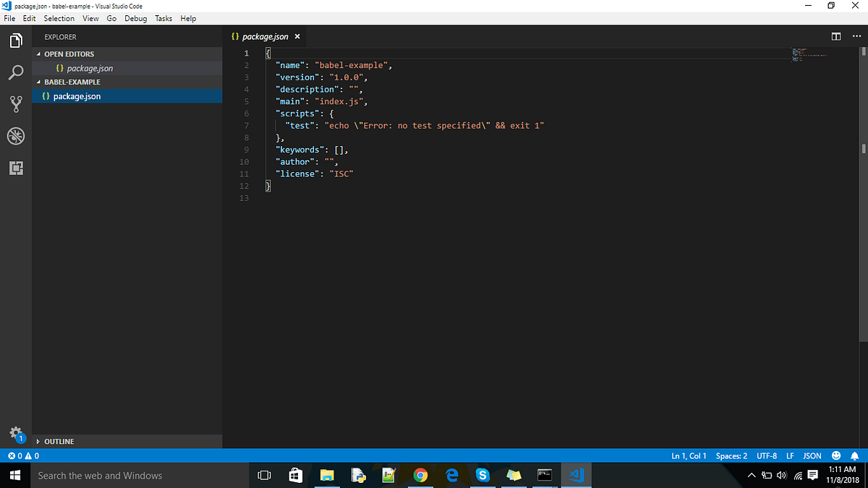Click the Manage gear icon
Screen dimensions: 868x488
click(x=16, y=434)
